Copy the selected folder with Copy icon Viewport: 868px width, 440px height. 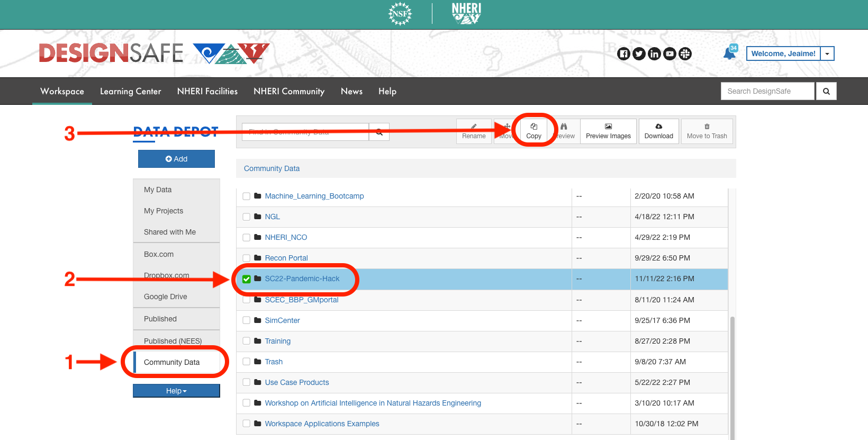(534, 131)
